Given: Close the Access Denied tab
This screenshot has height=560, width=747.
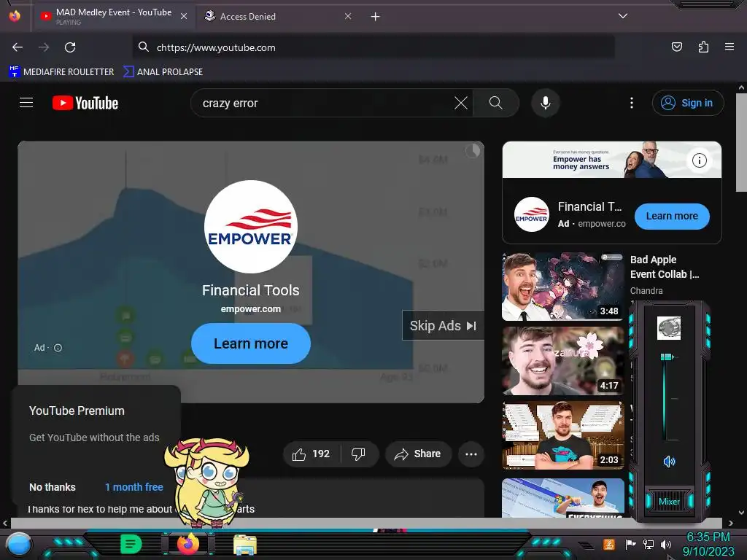Looking at the screenshot, I should coord(348,16).
